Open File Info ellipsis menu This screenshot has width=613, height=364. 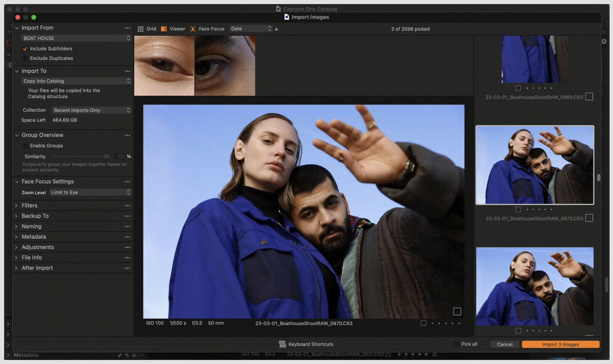click(x=127, y=258)
